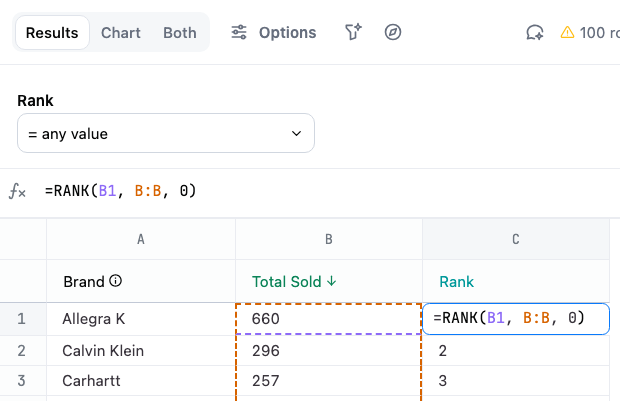This screenshot has width=620, height=401.
Task: Click the Rank column header
Action: click(x=458, y=282)
